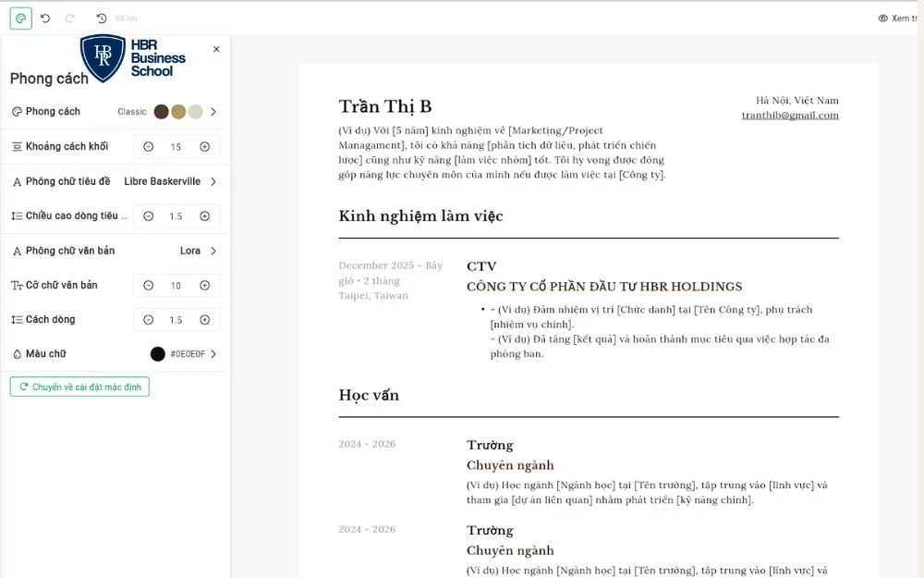Click the eye preview icon
Image resolution: width=924 pixels, height=578 pixels.
[882, 18]
